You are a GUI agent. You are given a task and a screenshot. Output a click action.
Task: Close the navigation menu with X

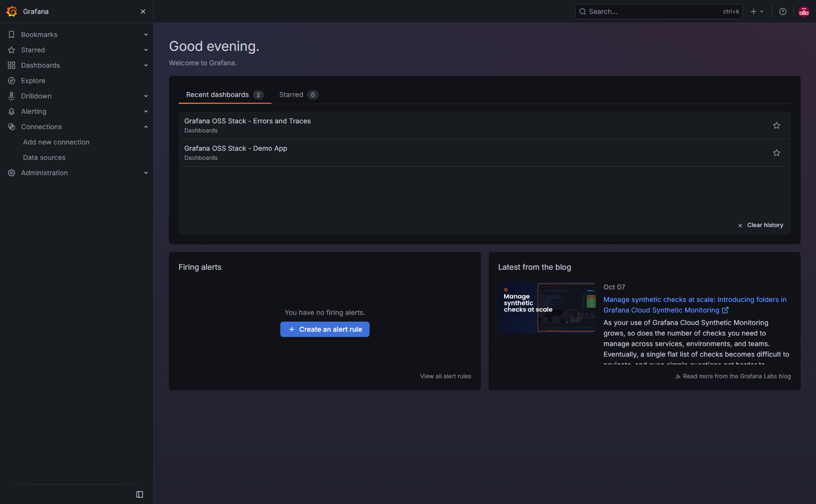(x=143, y=12)
